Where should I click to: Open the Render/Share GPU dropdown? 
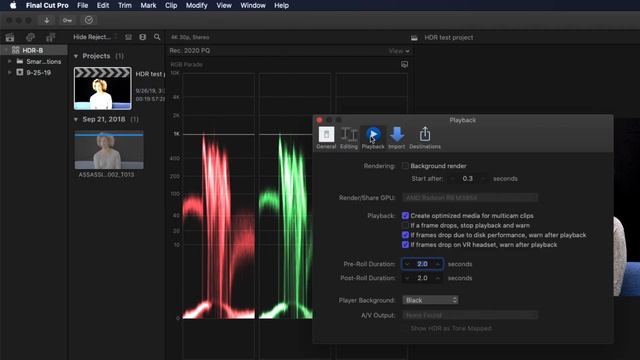pos(470,198)
